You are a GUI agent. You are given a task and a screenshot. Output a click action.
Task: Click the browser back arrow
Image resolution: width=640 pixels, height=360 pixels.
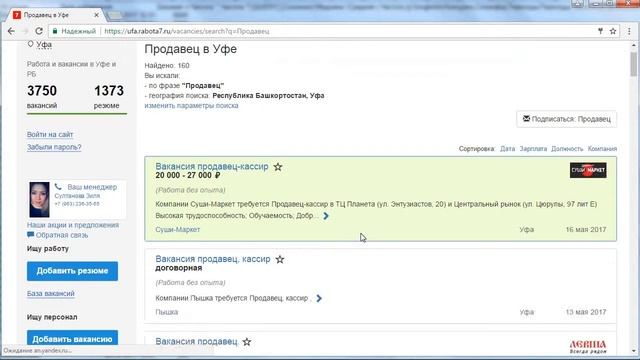click(x=11, y=31)
